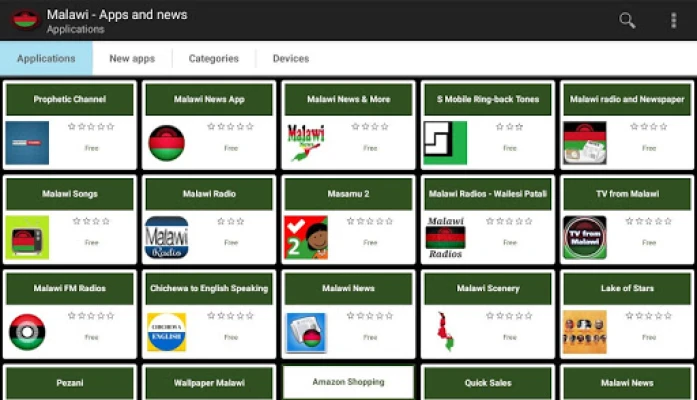Open the three-dot overflow menu
697x400 pixels.
(673, 20)
